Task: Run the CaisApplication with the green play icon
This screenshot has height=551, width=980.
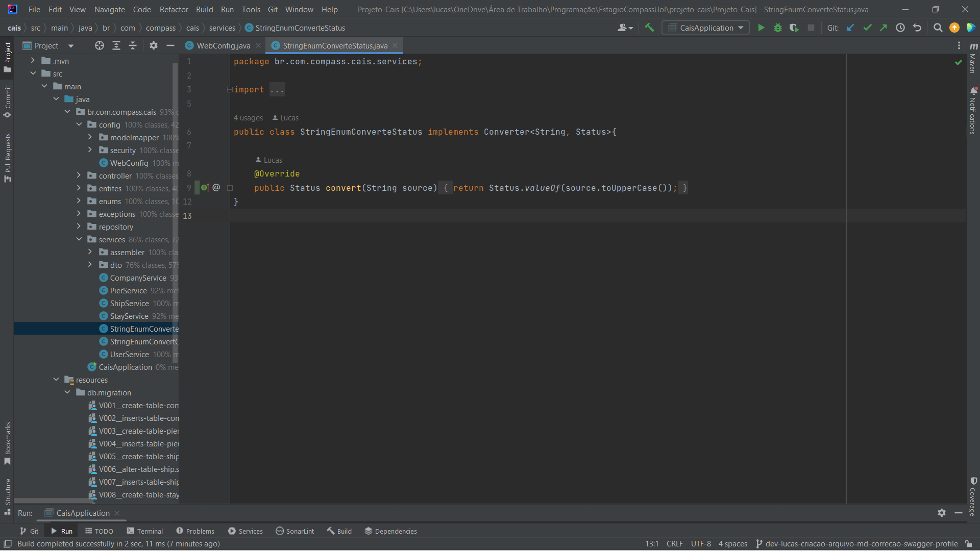Action: pos(761,28)
